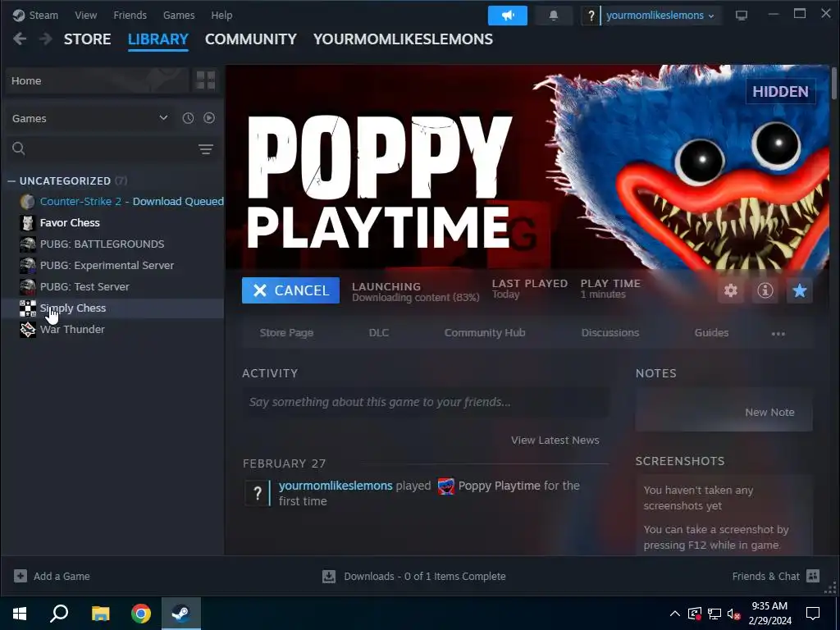Open File Explorer from the taskbar
The image size is (840, 630).
click(x=100, y=614)
